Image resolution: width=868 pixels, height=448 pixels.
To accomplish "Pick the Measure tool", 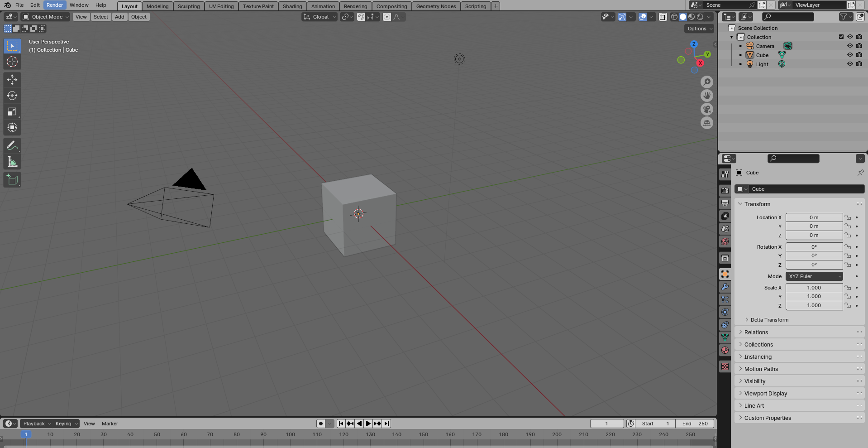I will click(12, 161).
